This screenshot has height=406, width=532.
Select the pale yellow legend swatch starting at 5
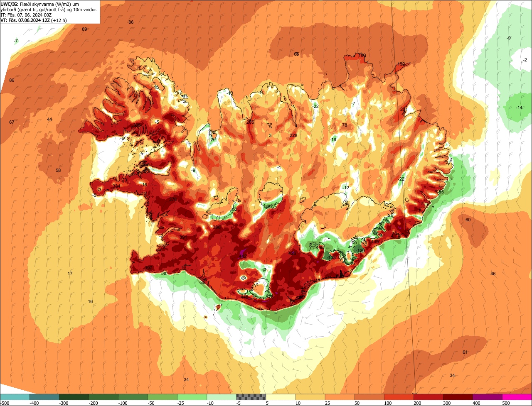pyautogui.click(x=281, y=397)
